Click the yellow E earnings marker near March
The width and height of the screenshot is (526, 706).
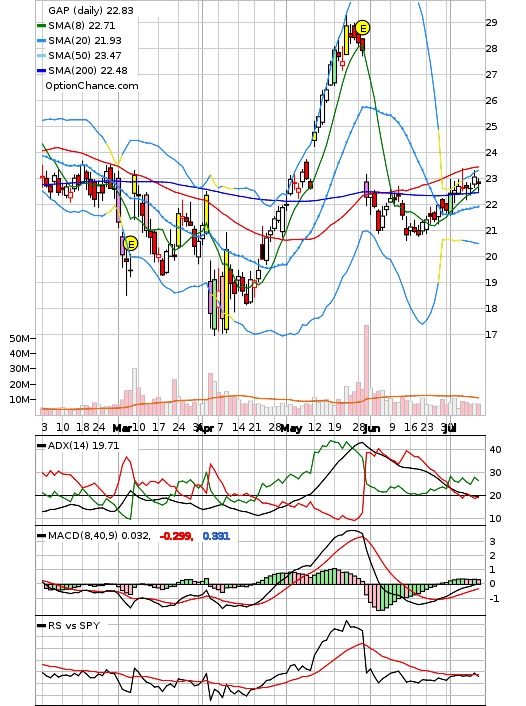tap(131, 244)
